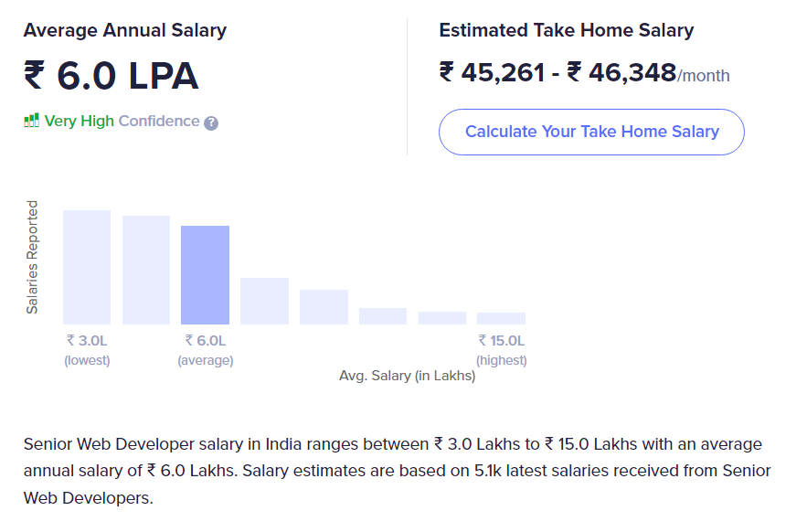The image size is (807, 532).
Task: Select the highlighted ₹ 6.0L average bar
Action: pyautogui.click(x=206, y=276)
